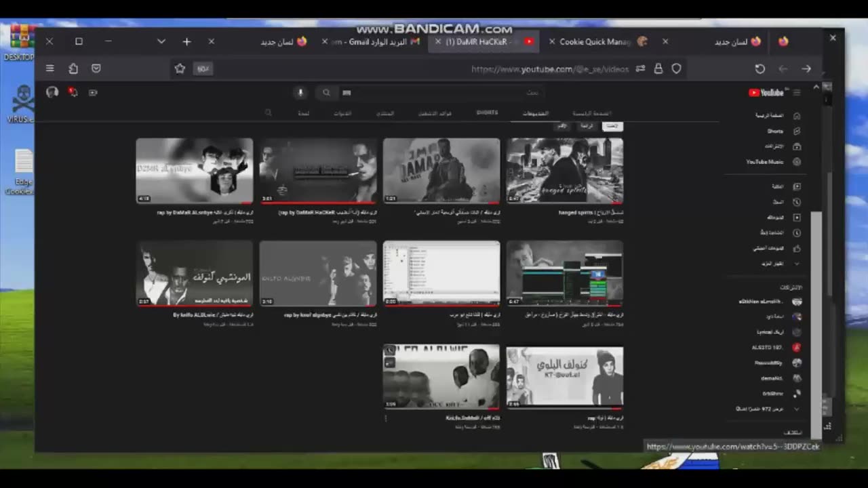This screenshot has height=488, width=868.
Task: Select the Edge Cookies text file on desktop
Action: (22, 172)
